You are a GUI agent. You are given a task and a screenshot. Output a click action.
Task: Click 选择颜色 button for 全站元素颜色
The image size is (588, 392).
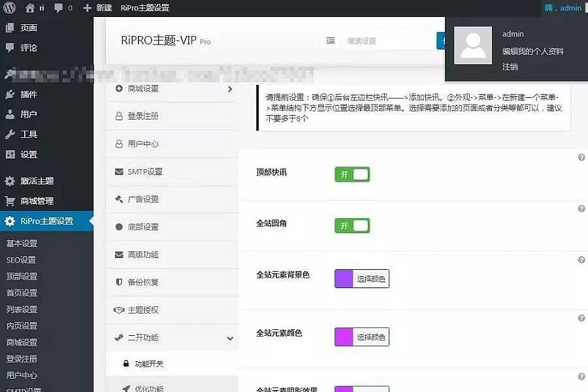371,337
